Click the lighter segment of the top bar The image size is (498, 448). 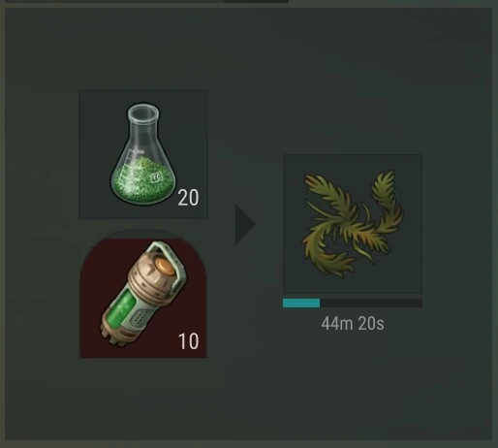(114, 1)
